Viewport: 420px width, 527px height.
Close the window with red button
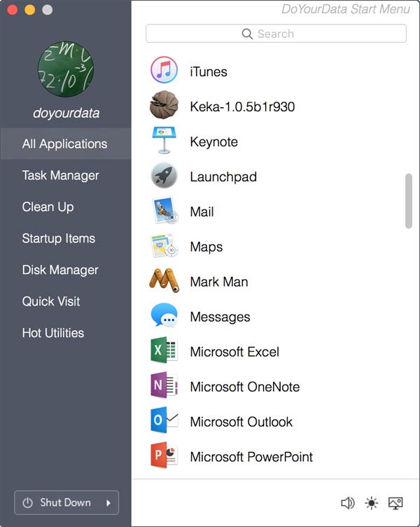(x=13, y=10)
